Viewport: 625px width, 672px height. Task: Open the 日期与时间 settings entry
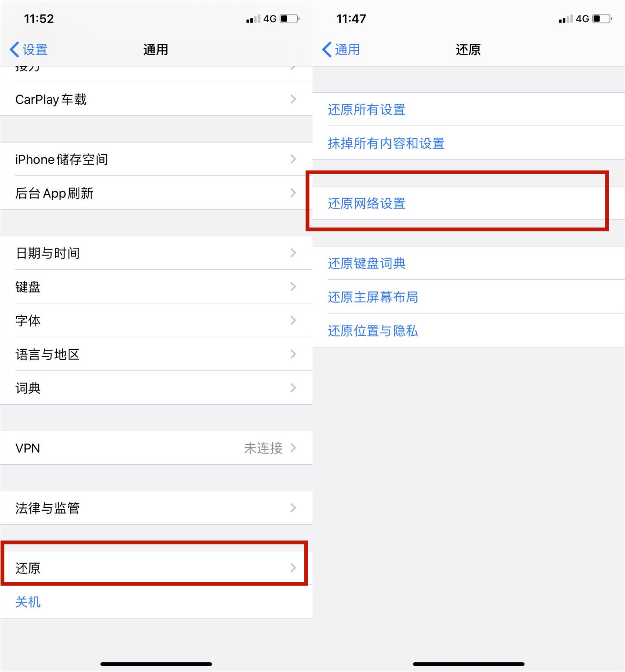click(156, 253)
